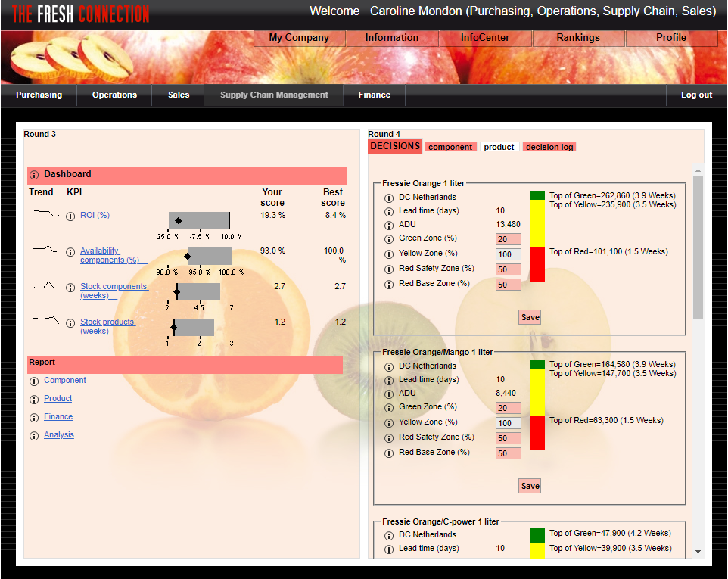Open the InfoCenter menu

click(x=485, y=38)
